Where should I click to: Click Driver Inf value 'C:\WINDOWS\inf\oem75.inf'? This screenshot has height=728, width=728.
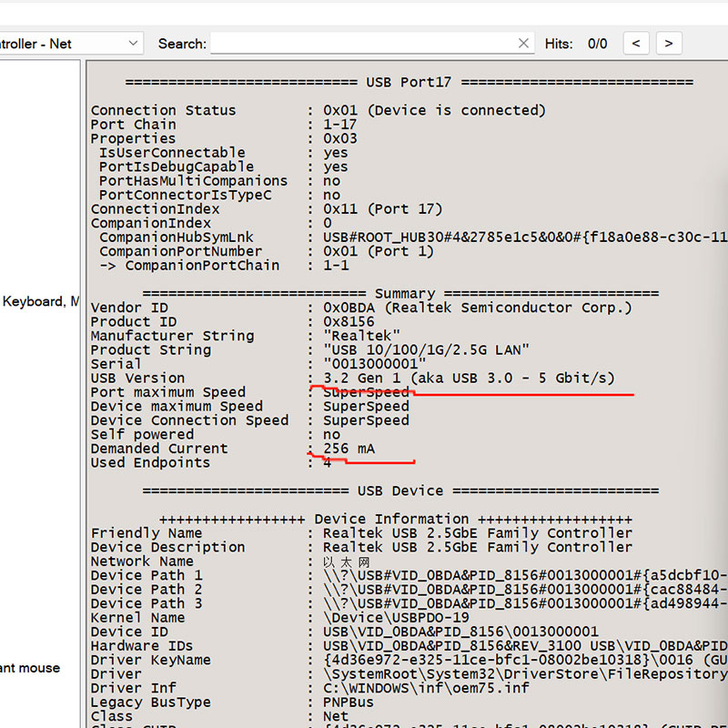click(x=426, y=688)
